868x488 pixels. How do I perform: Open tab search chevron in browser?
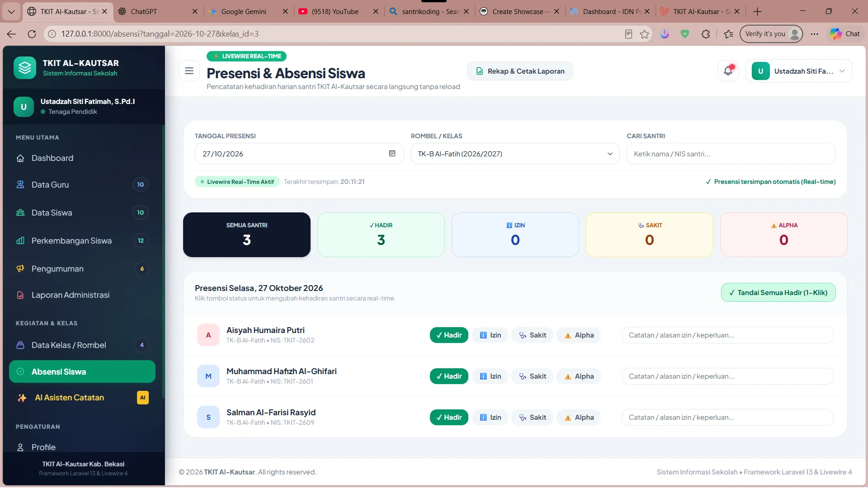pos(11,11)
